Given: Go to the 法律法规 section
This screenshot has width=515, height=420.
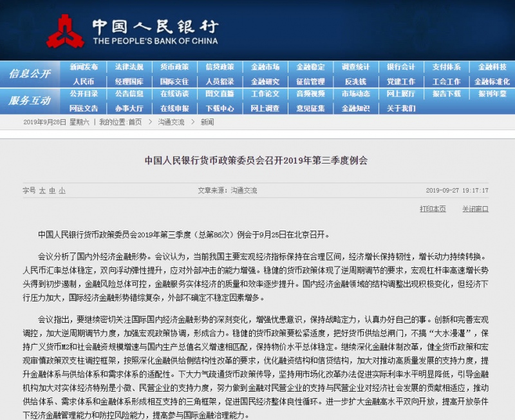Looking at the screenshot, I should 129,67.
